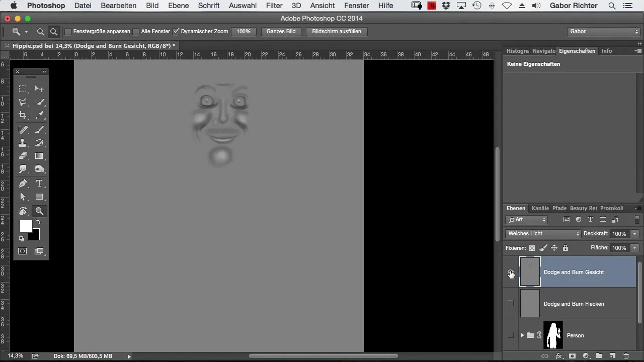Toggle lock image pixels brush icon

[543, 248]
